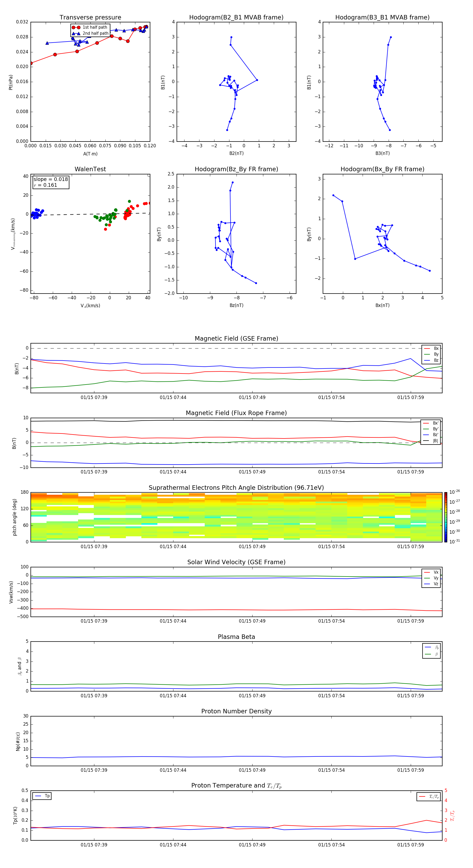Click the 'Hodogram(B3_B1 MVAB frame)' title
This screenshot has width=473, height=868.
[x=382, y=18]
